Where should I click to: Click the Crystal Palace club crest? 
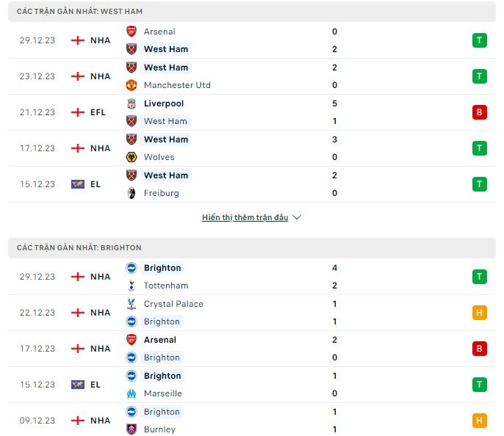pos(132,304)
